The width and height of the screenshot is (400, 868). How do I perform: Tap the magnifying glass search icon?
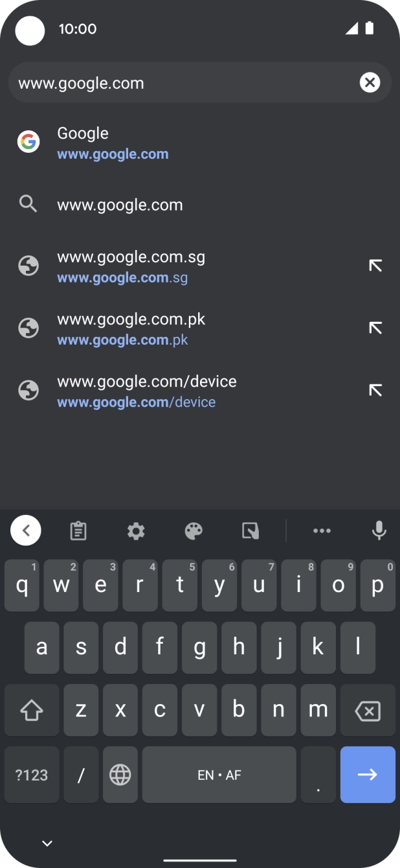point(28,204)
